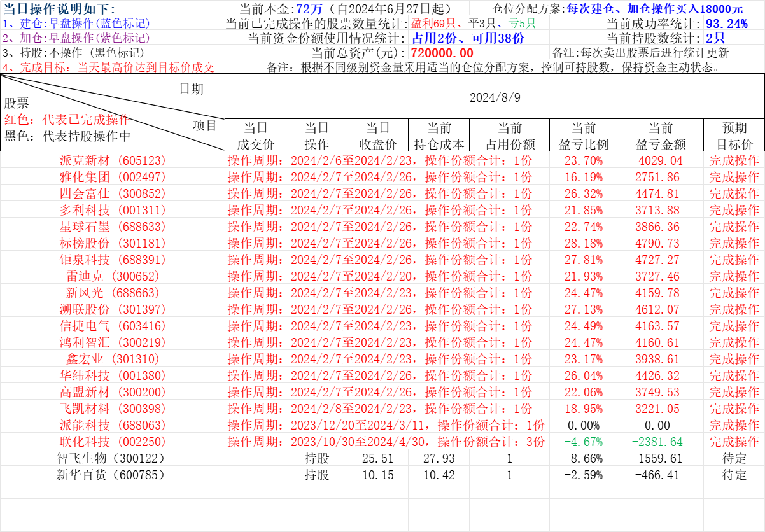Select the 当日成交价 column header

point(255,136)
